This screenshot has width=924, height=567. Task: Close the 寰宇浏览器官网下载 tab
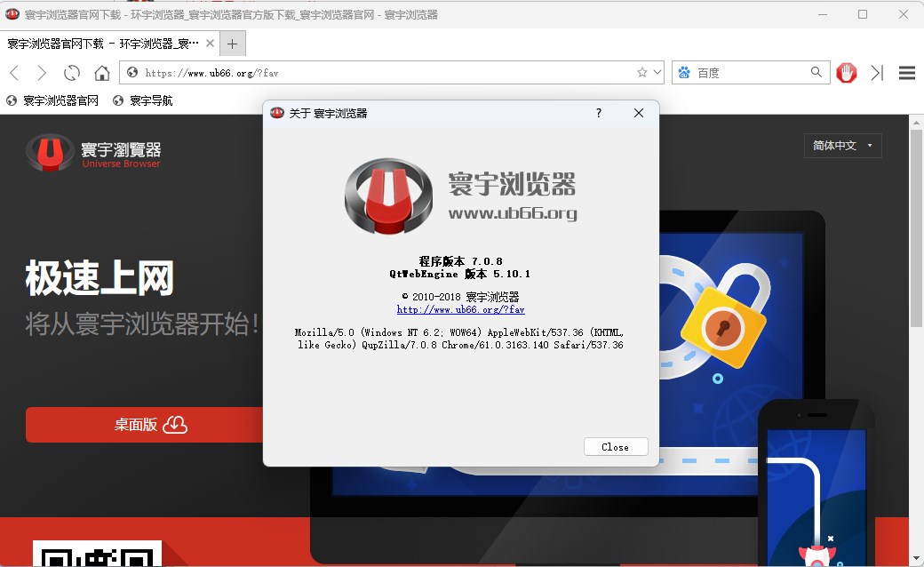click(x=210, y=43)
